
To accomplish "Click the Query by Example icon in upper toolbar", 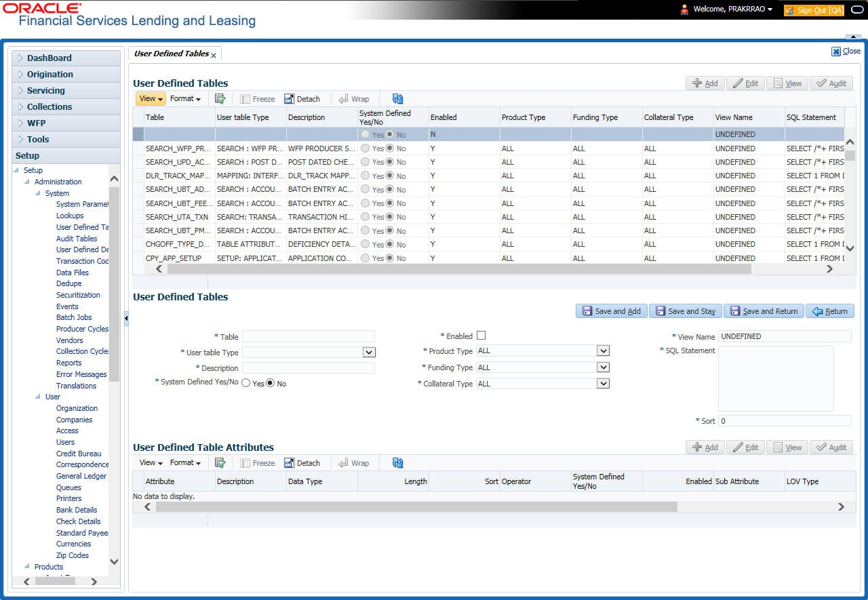I will pos(220,99).
